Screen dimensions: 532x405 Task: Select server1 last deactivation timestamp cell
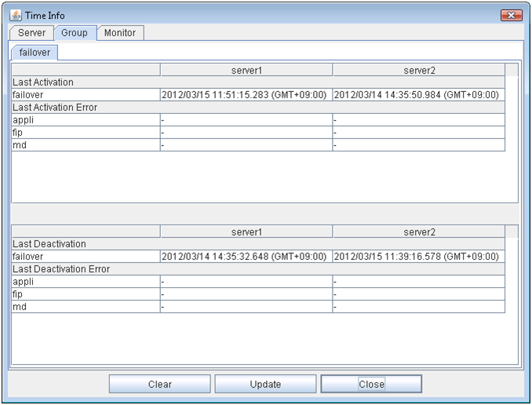(246, 257)
